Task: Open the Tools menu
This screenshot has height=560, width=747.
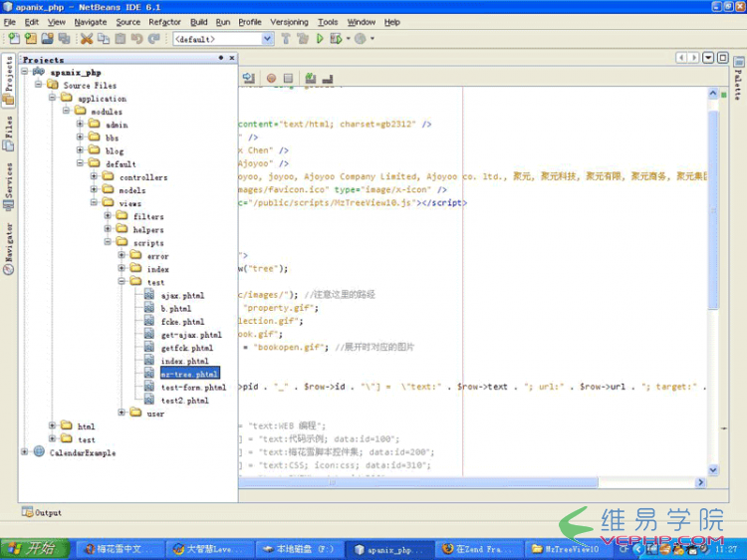Action: click(328, 22)
